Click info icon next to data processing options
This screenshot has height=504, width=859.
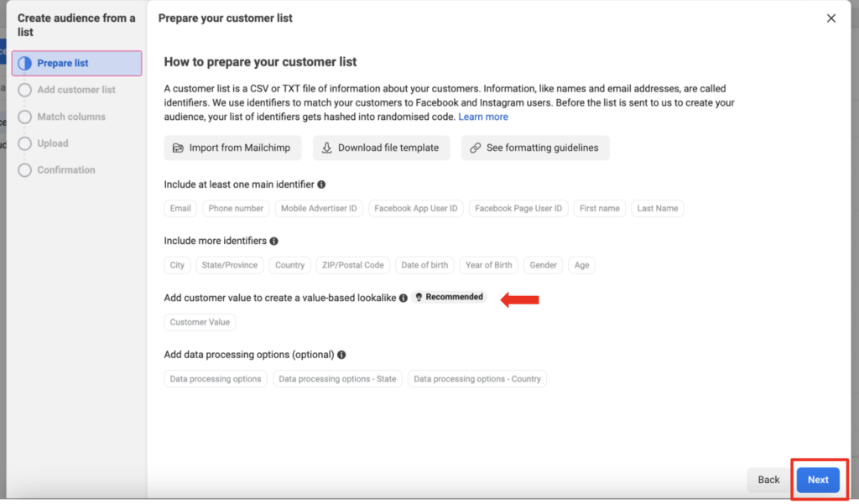342,355
